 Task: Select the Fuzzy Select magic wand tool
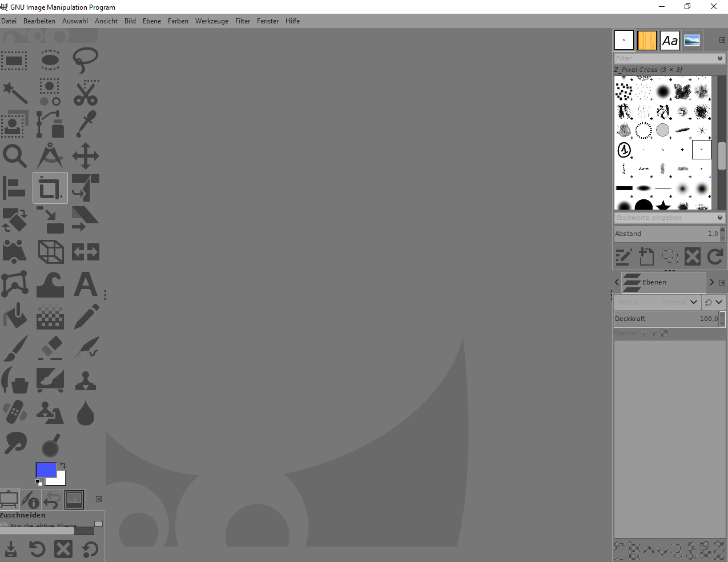click(x=14, y=93)
